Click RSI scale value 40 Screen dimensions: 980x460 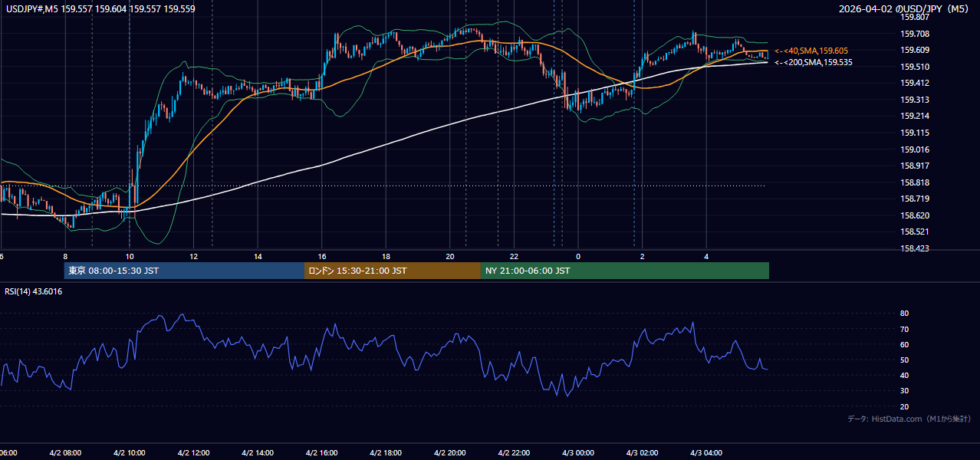(905, 375)
